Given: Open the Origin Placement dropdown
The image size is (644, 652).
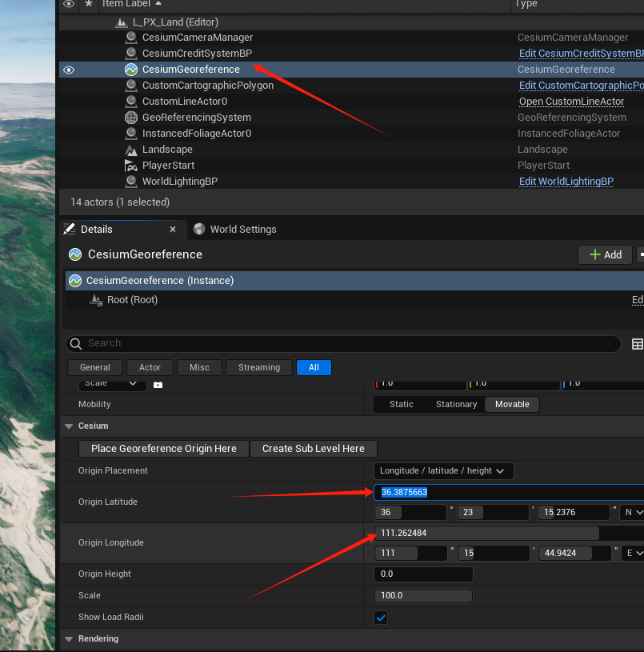Looking at the screenshot, I should pyautogui.click(x=443, y=470).
